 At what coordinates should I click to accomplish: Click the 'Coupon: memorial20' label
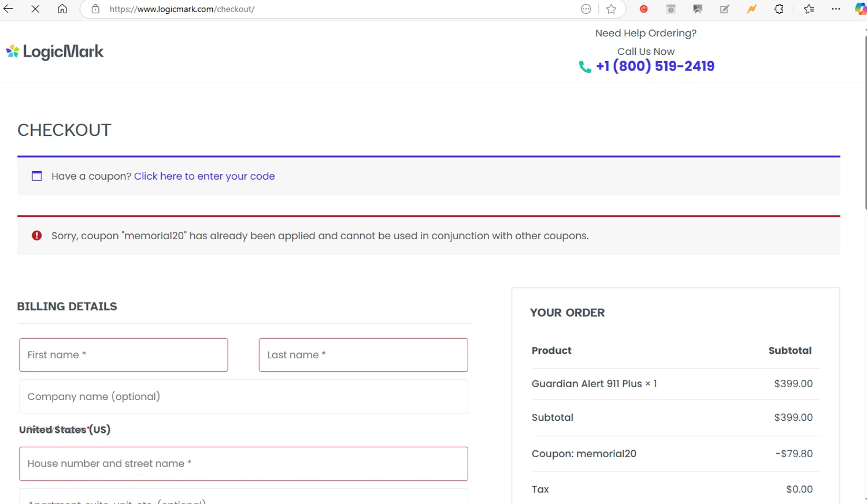pos(584,454)
